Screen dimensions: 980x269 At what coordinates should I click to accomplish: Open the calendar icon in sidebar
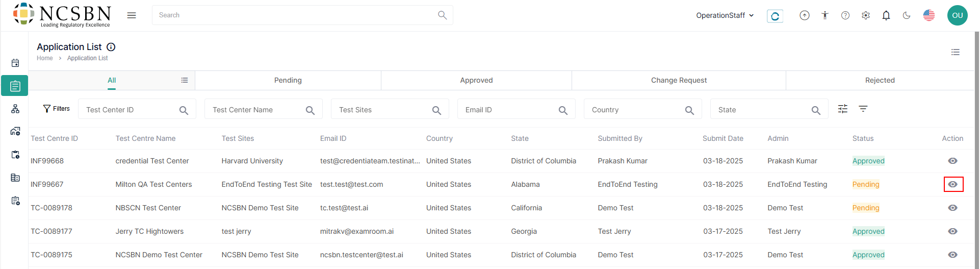pos(15,63)
